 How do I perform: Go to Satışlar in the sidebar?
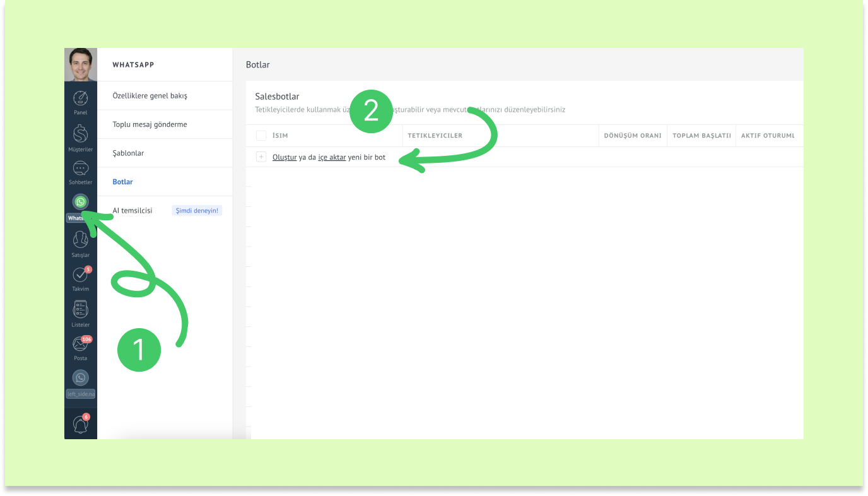[80, 242]
